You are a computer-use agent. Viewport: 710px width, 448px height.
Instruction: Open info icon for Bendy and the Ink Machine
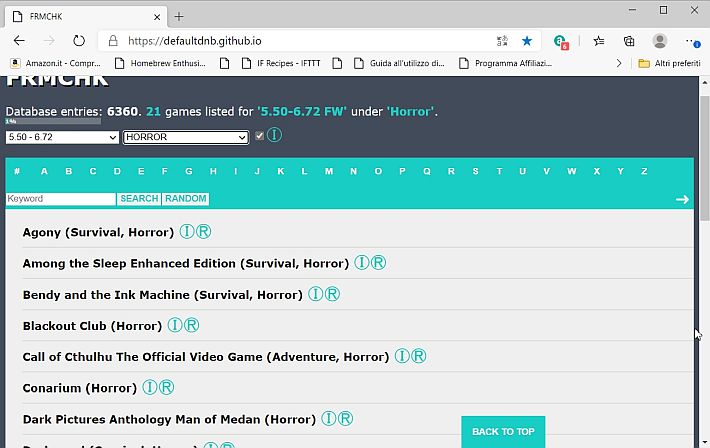point(315,294)
